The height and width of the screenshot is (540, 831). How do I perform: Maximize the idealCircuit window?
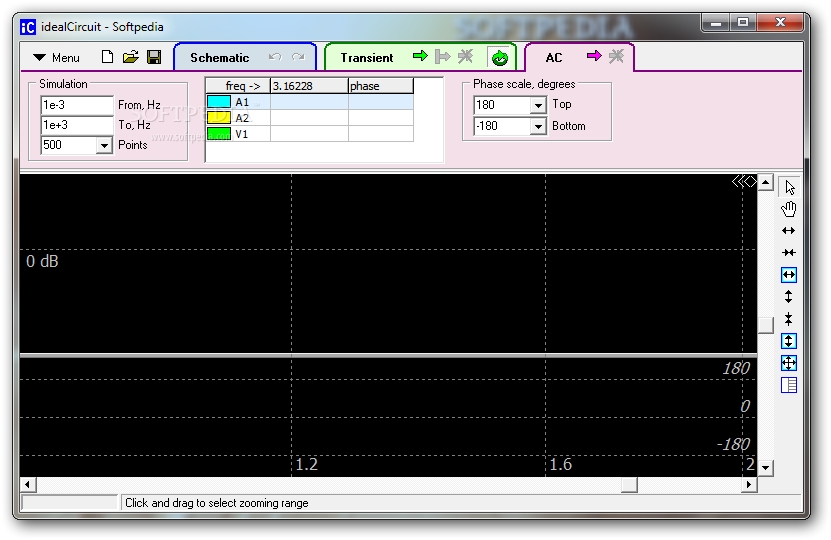pos(743,22)
